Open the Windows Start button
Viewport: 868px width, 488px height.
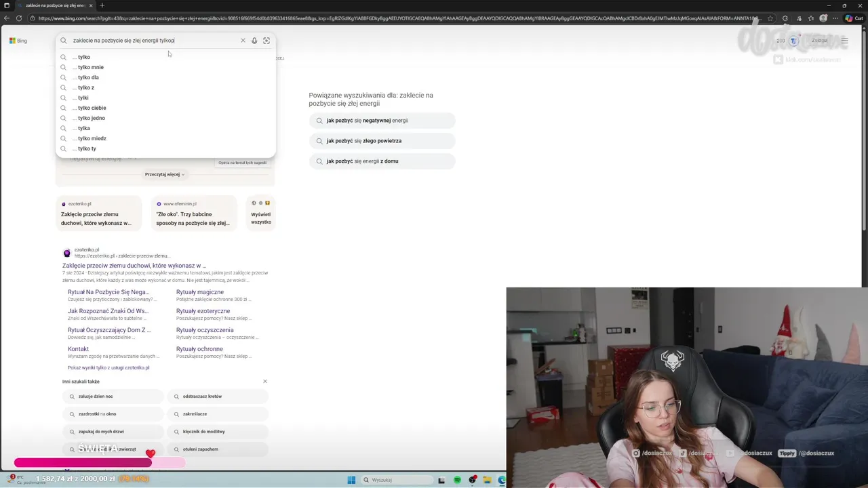coord(351,480)
